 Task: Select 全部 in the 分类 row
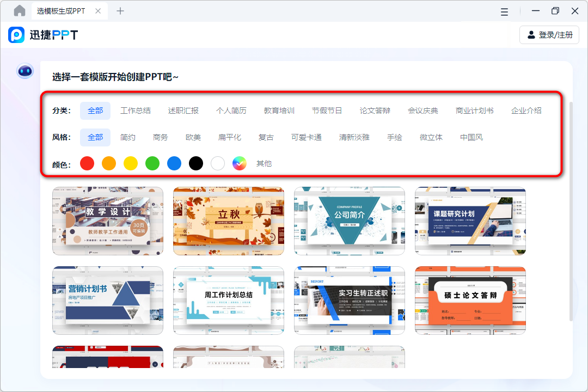tap(95, 111)
